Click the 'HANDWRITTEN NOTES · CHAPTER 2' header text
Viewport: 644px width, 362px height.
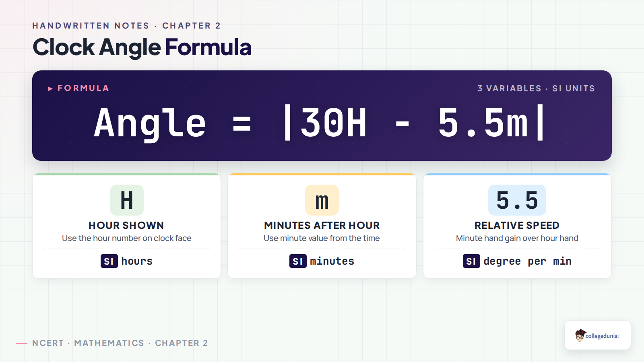pos(126,26)
